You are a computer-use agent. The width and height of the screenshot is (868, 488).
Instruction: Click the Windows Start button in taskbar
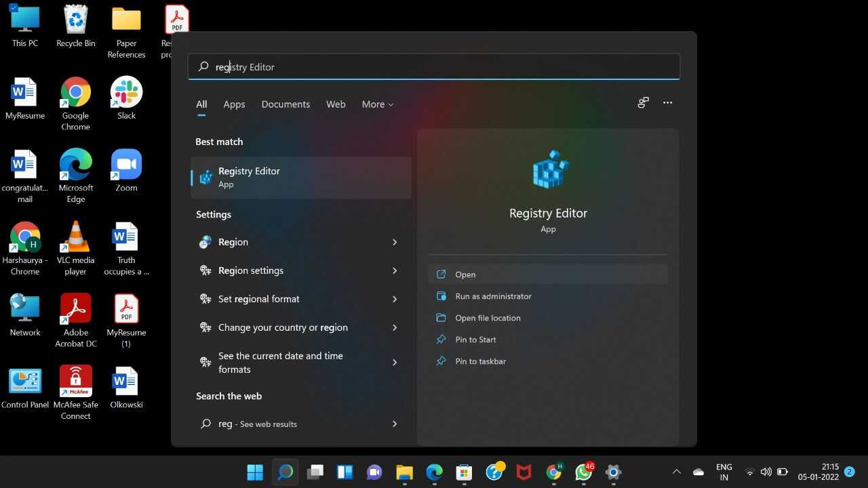coord(255,472)
